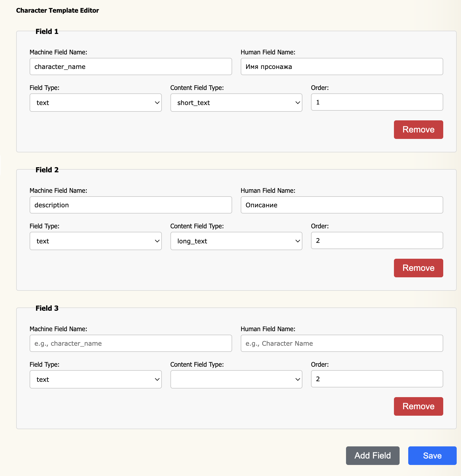This screenshot has height=476, width=461.
Task: Focus Field 1 Order input
Action: point(377,102)
